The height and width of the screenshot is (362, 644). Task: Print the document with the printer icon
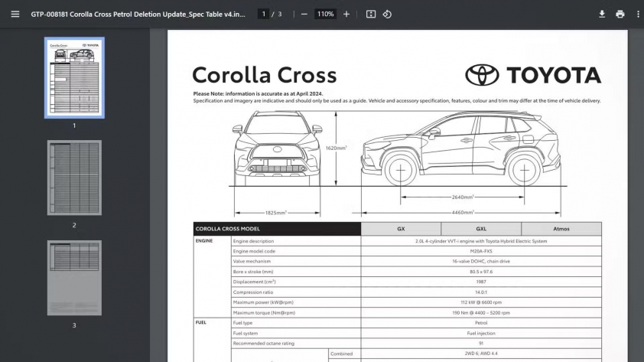[620, 14]
